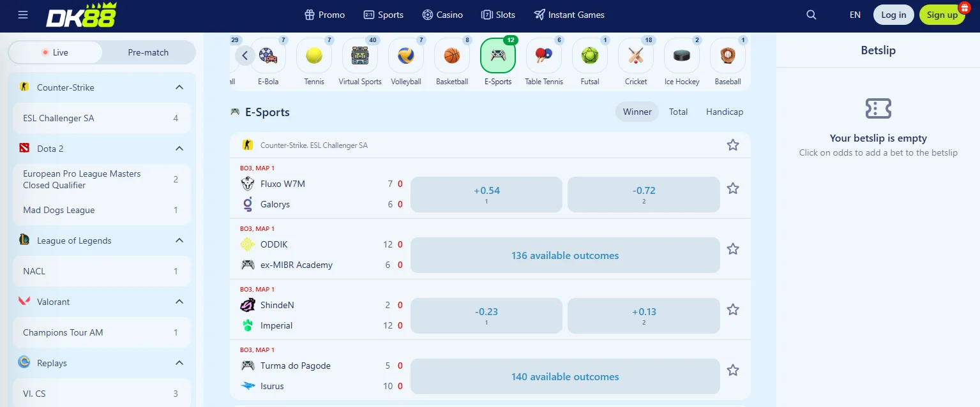Image resolution: width=980 pixels, height=407 pixels.
Task: Open the Slots menu
Action: (498, 15)
